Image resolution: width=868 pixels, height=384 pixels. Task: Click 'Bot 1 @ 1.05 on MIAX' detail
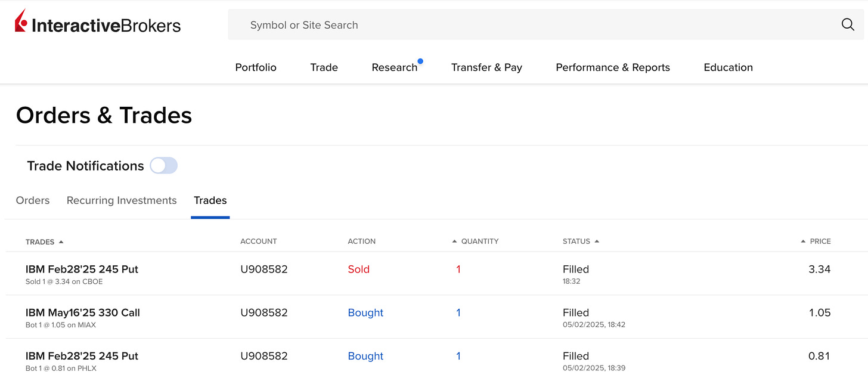click(61, 325)
